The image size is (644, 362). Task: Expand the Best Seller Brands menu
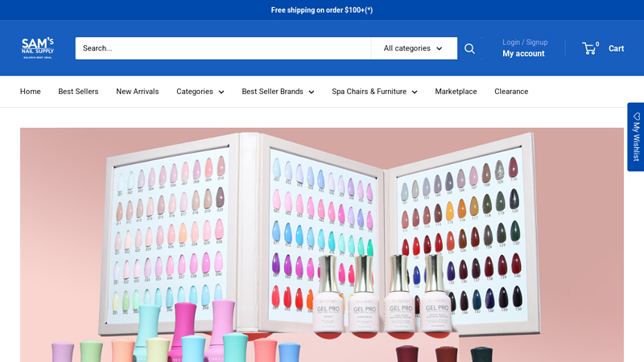tap(278, 92)
